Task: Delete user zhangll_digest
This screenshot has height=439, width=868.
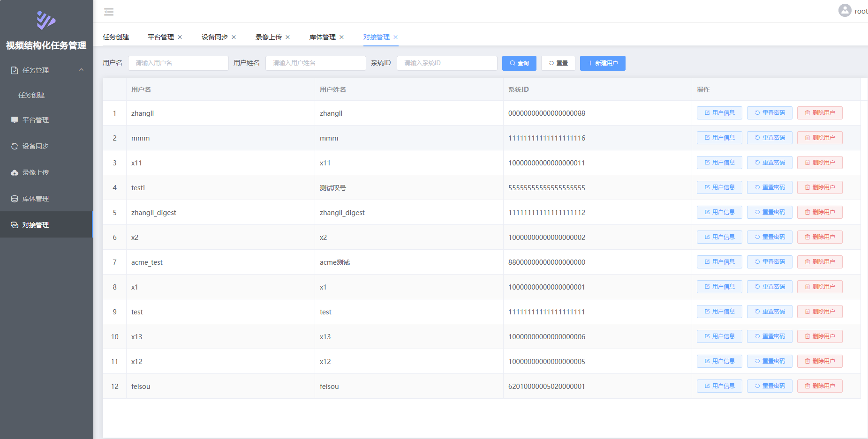Action: click(x=820, y=212)
